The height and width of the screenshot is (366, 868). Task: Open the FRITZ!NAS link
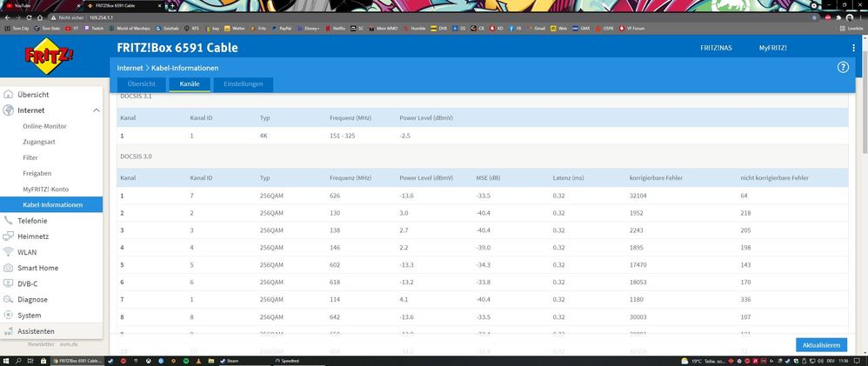click(x=716, y=48)
